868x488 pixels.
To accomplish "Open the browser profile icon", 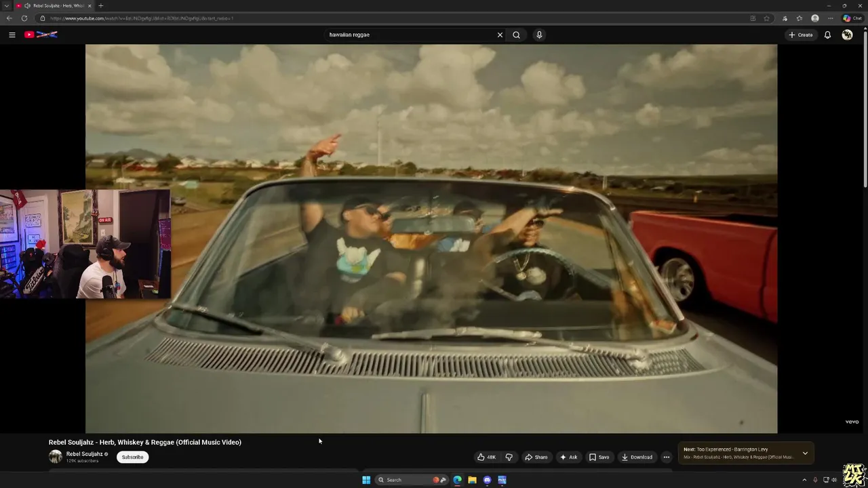I will tap(814, 18).
